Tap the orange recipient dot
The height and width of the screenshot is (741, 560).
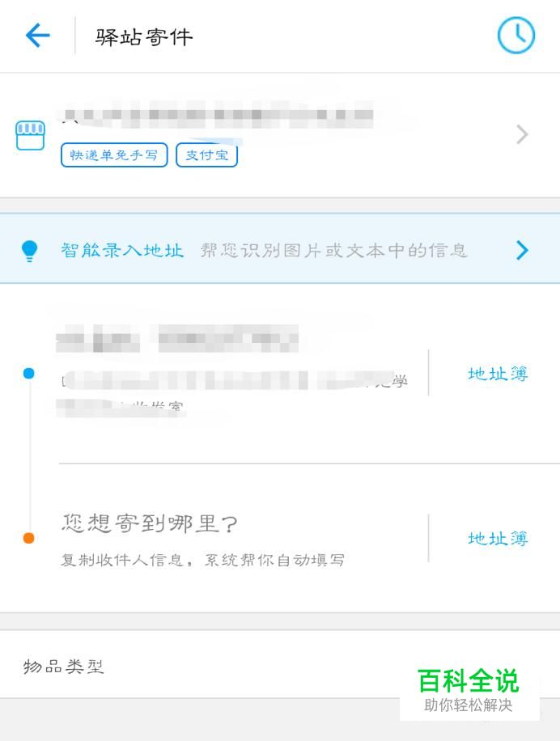click(x=29, y=538)
